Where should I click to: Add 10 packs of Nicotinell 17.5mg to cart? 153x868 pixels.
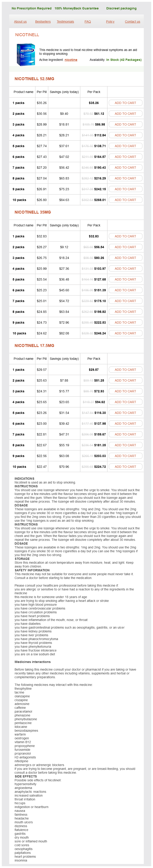[x=125, y=467]
